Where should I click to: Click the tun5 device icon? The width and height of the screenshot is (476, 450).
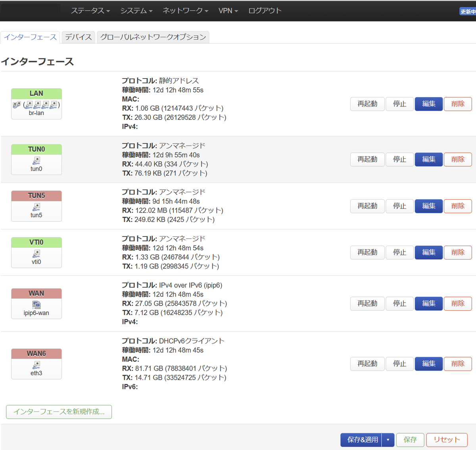click(36, 207)
